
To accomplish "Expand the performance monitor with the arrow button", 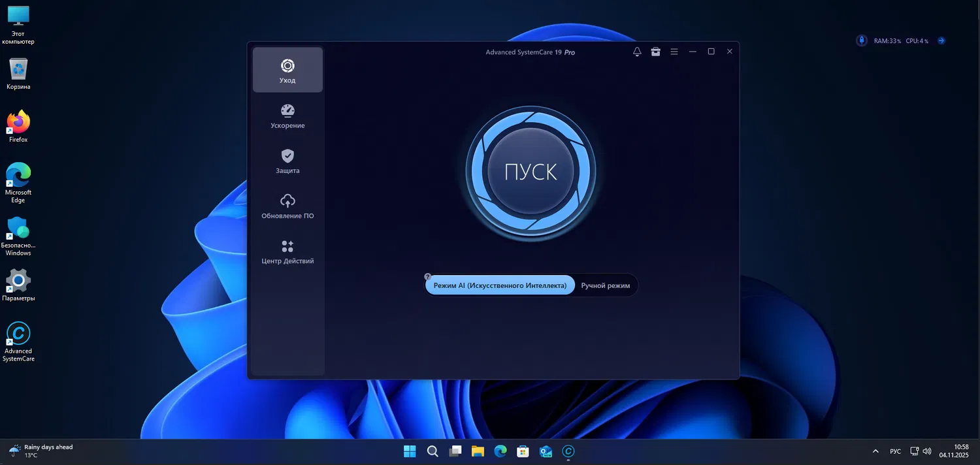I will [x=941, y=40].
